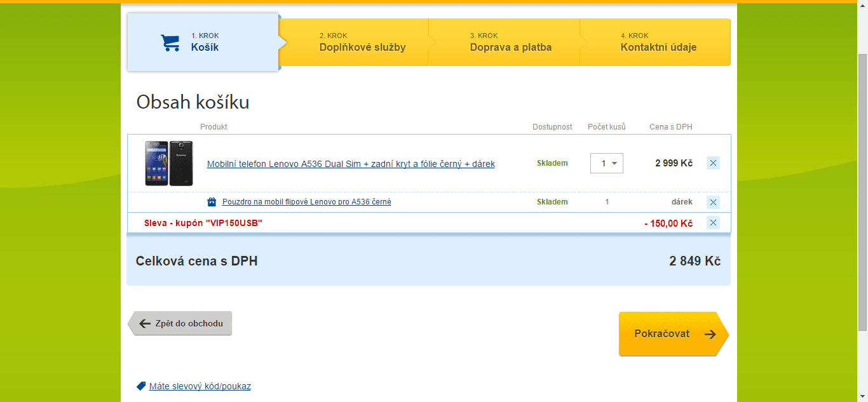
Task: Click the Dostupnost column header
Action: (x=552, y=127)
